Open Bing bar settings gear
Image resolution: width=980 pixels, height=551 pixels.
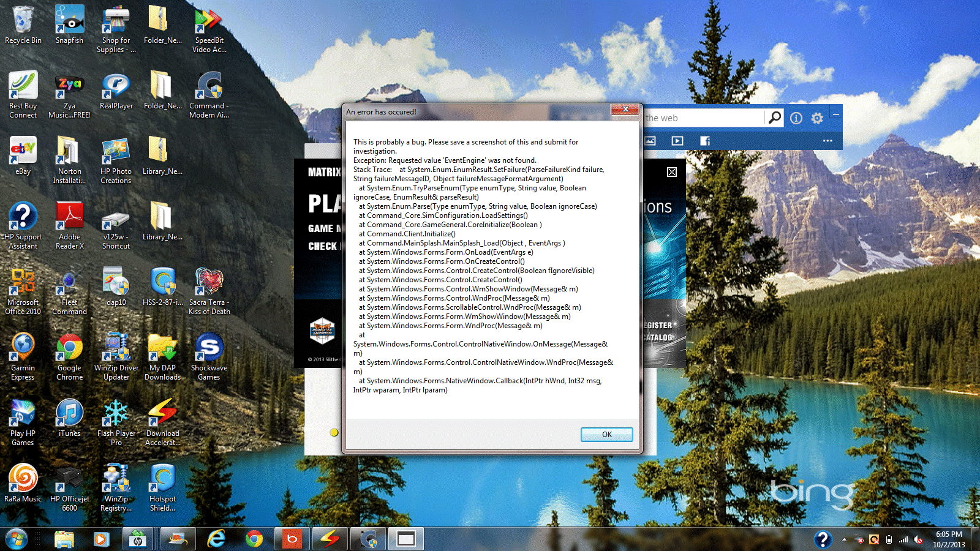(817, 118)
